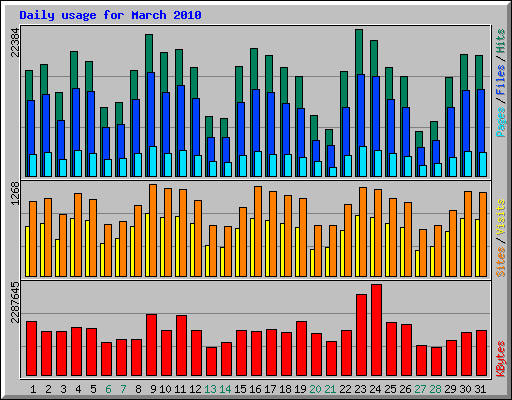Click day 1 on the x-axis
Viewport: 512px width, 400px height.
(33, 389)
